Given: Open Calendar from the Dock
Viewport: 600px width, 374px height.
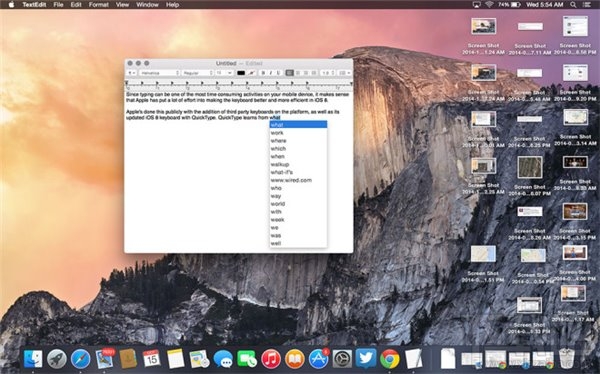Looking at the screenshot, I should 152,359.
